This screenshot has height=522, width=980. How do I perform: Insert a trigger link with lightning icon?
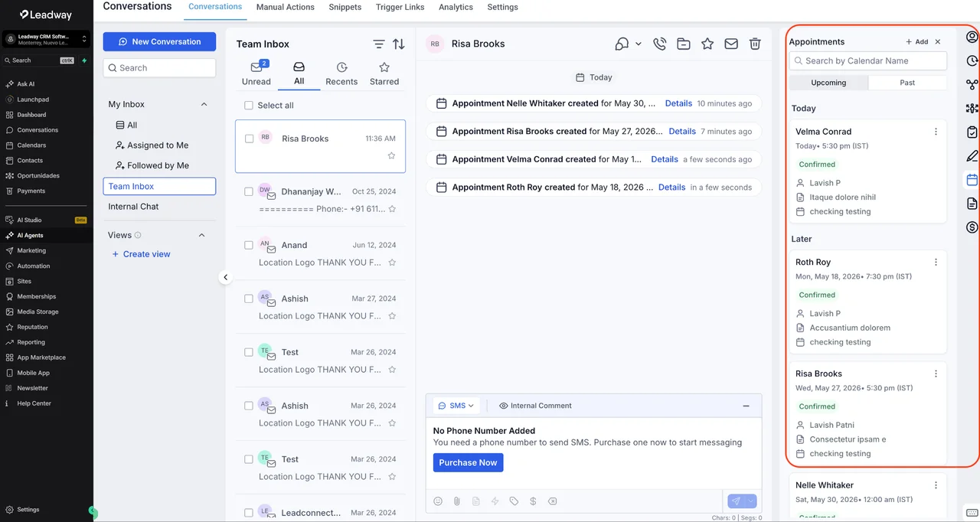[495, 501]
